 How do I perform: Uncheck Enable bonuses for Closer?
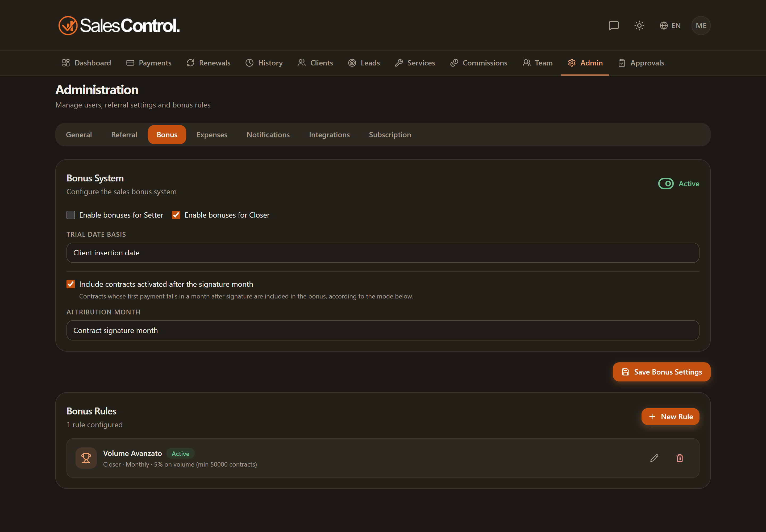[176, 215]
